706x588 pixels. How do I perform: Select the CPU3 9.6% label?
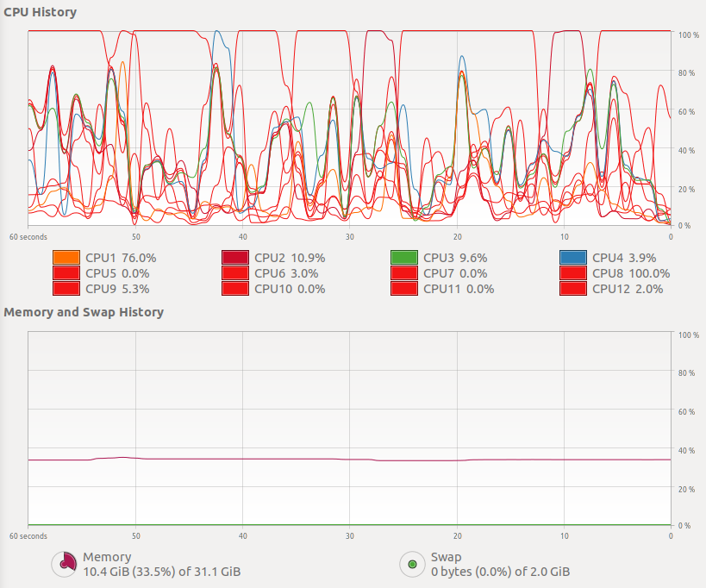[455, 258]
